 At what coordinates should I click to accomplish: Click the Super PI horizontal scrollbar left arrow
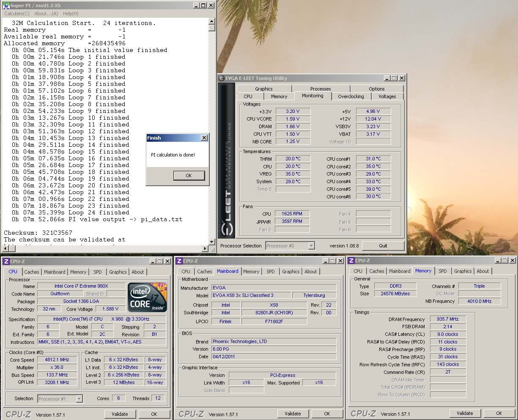click(5, 249)
